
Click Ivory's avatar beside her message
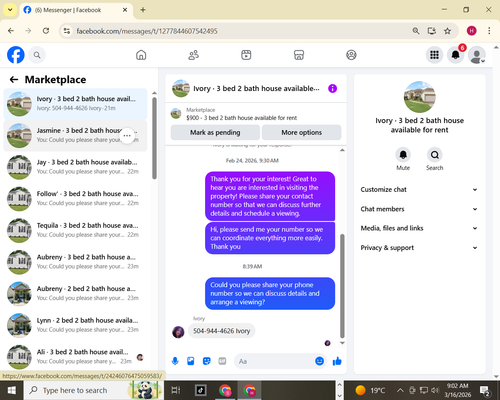point(178,332)
